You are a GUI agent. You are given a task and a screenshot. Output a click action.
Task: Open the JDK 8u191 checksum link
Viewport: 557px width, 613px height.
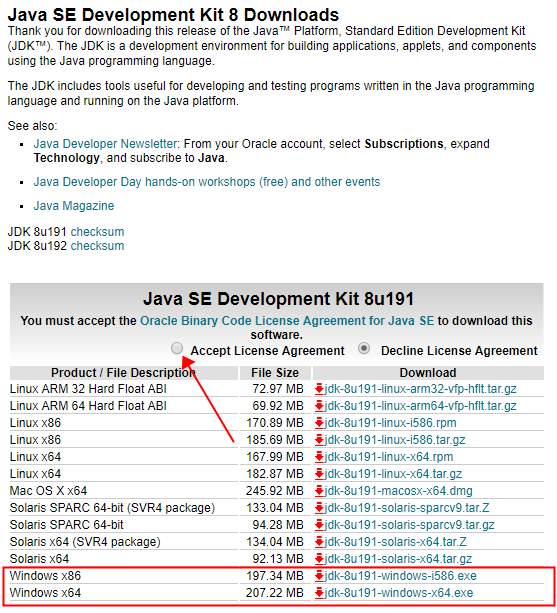click(97, 232)
